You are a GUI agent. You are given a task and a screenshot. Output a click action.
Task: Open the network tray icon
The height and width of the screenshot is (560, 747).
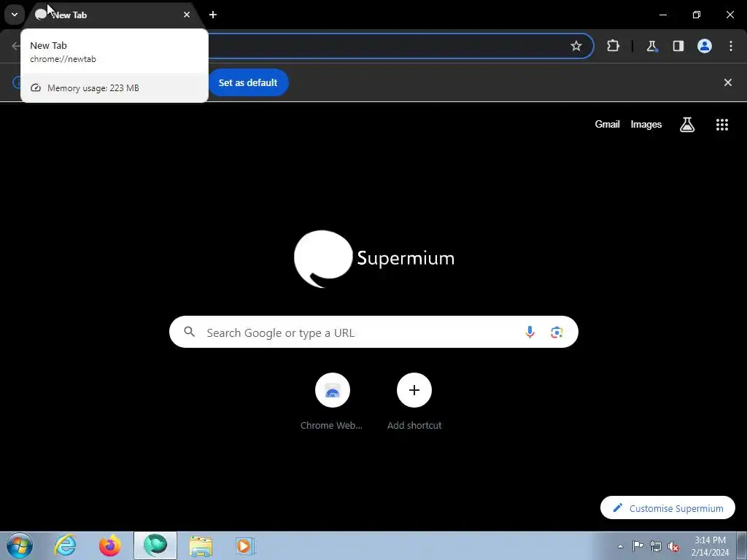point(656,546)
